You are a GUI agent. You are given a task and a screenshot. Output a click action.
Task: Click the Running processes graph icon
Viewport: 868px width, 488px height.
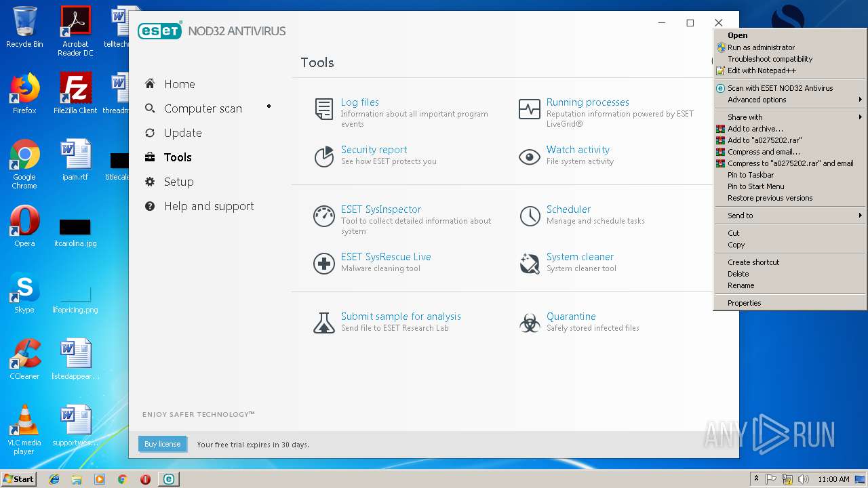[x=529, y=109]
